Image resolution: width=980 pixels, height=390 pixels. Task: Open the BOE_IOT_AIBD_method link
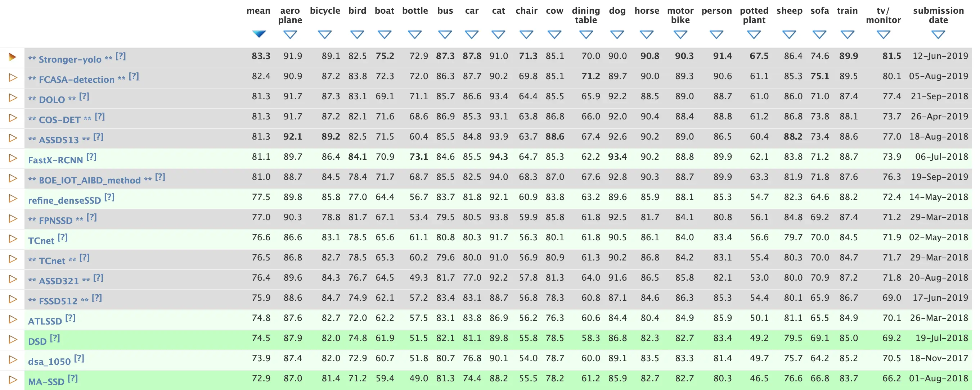(x=90, y=180)
